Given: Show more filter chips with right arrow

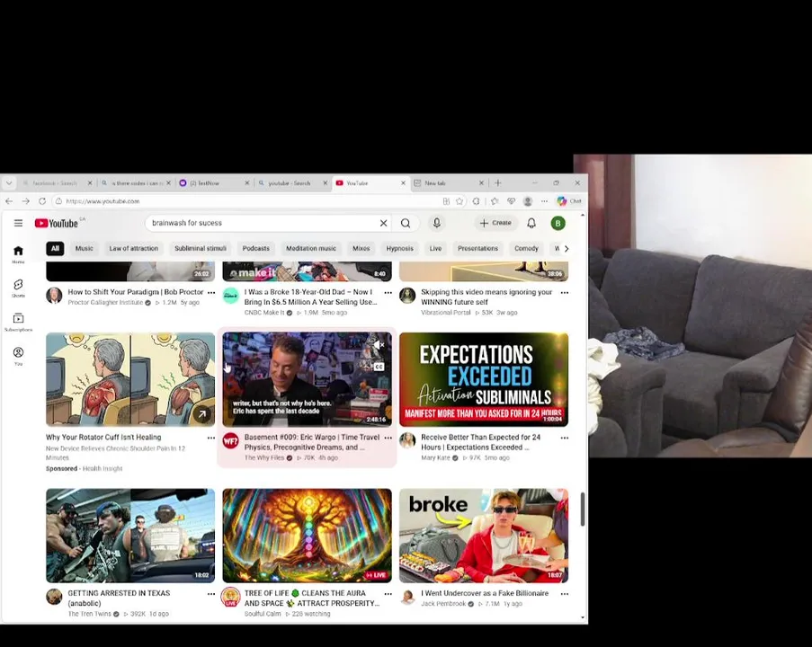Looking at the screenshot, I should [567, 249].
